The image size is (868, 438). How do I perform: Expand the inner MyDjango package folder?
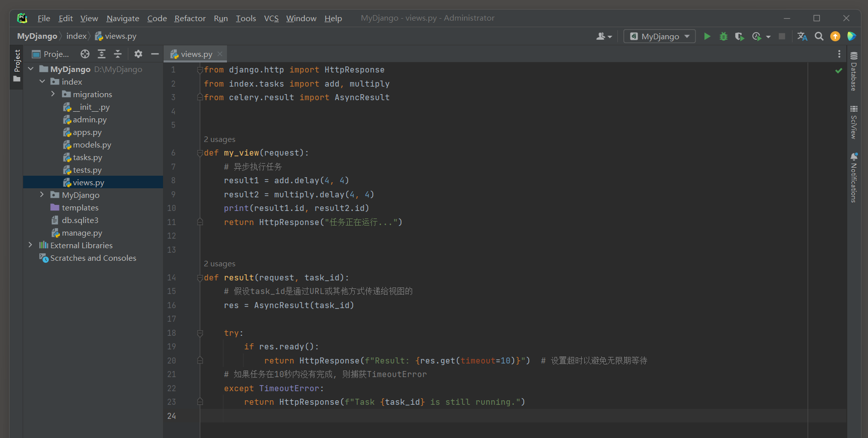pos(42,195)
